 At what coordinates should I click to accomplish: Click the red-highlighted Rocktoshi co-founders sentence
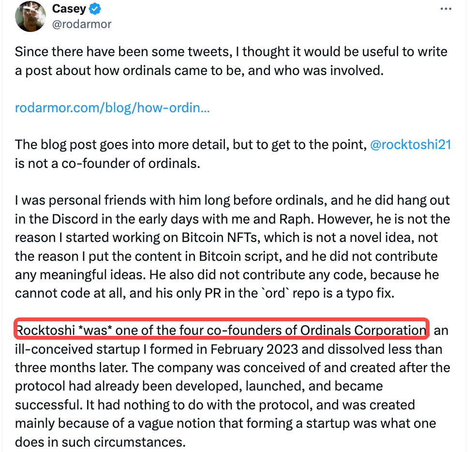(221, 331)
